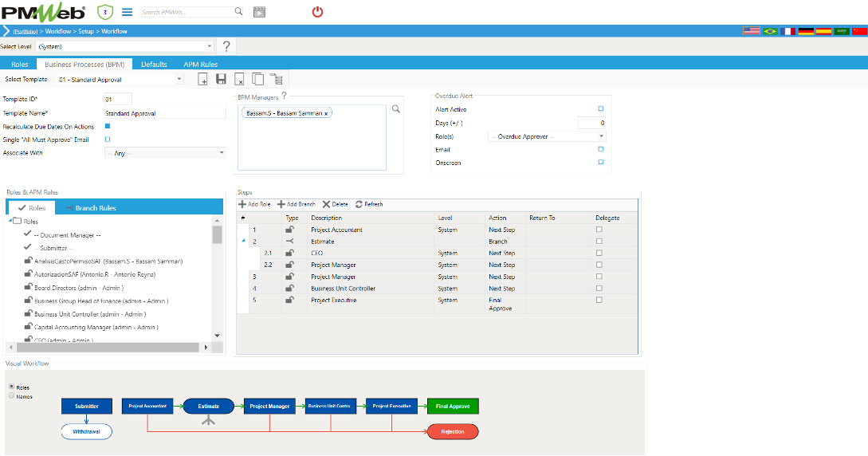Click the shield notification icon
The image size is (868, 456).
pyautogui.click(x=104, y=12)
